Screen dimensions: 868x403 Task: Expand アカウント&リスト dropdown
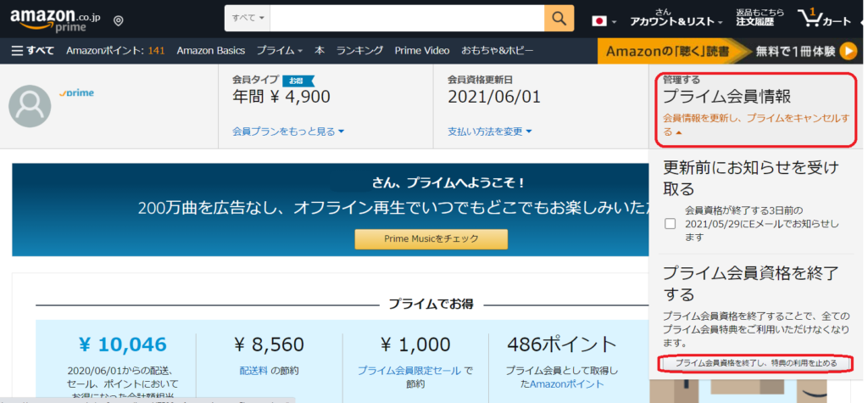pos(676,19)
